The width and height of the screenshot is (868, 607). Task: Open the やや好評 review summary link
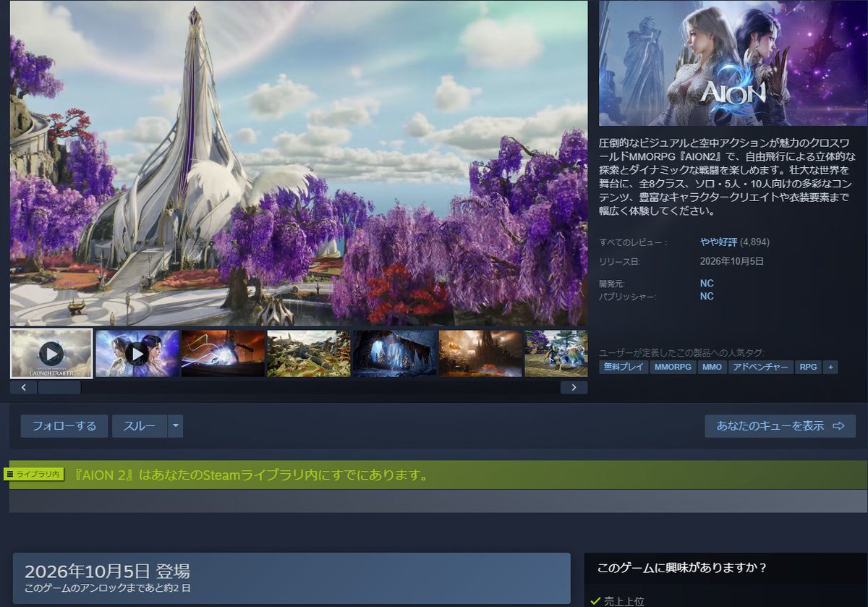point(718,242)
